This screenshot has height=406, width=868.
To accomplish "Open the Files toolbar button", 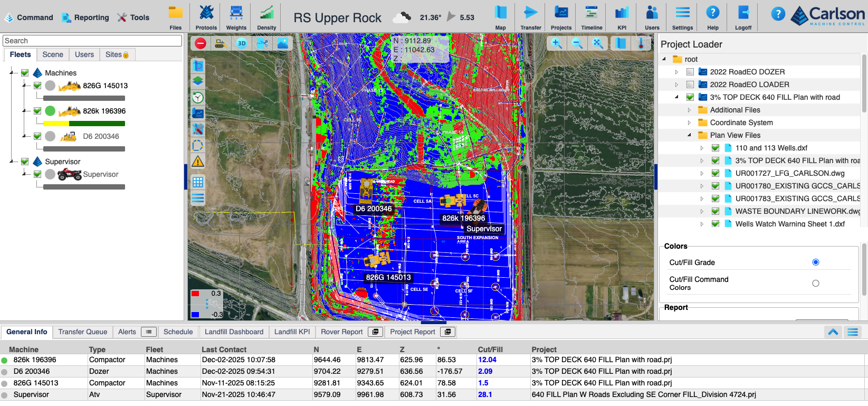I will (x=176, y=17).
